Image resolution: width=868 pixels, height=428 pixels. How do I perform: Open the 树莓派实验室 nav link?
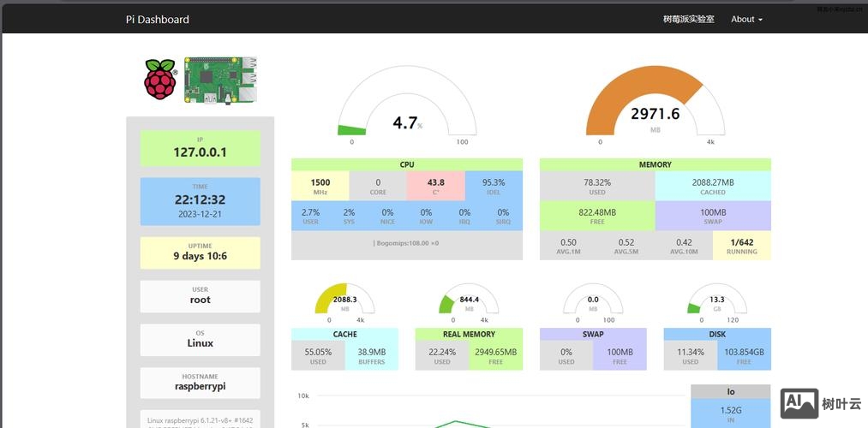pos(688,19)
